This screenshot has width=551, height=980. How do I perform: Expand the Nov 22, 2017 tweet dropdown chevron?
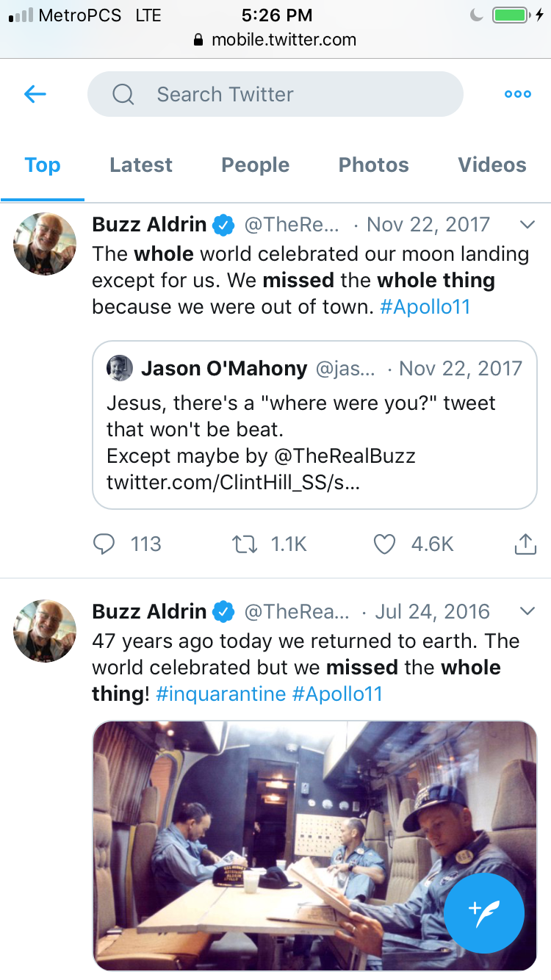click(x=527, y=225)
